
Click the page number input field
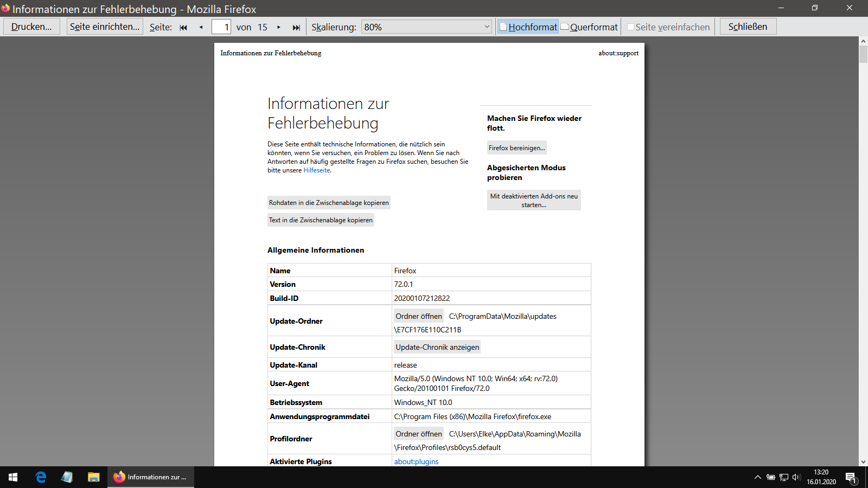(221, 27)
